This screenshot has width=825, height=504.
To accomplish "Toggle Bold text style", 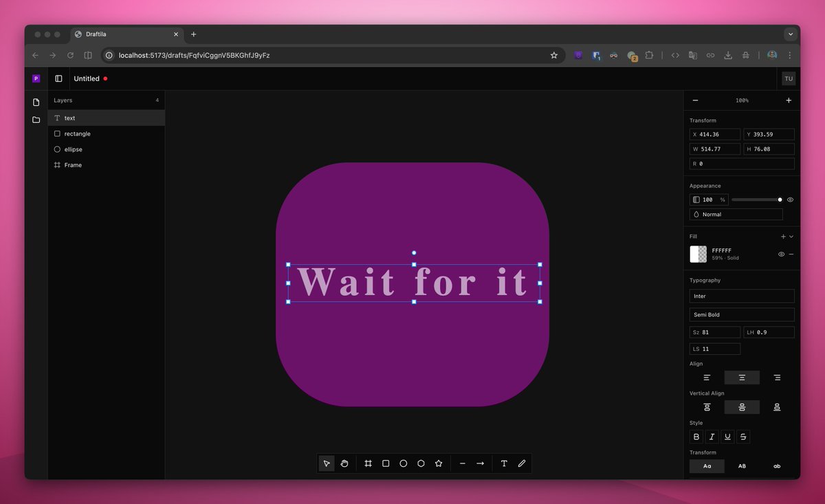I will [696, 437].
